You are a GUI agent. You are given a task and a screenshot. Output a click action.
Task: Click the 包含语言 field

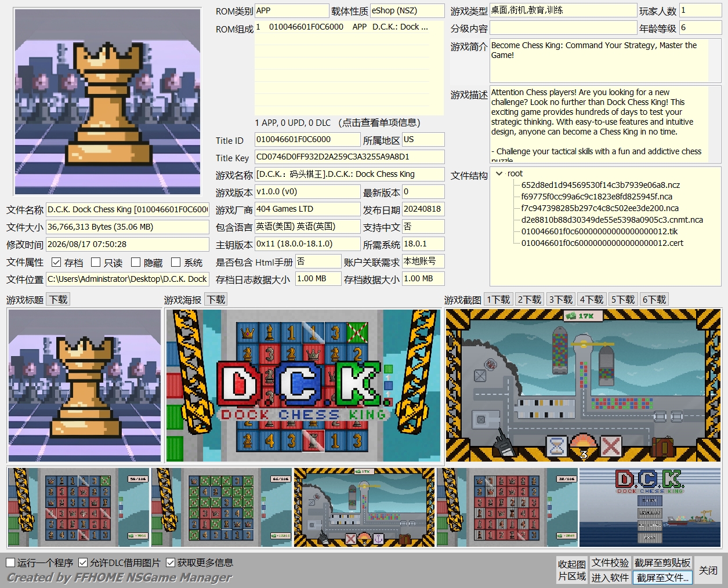[x=307, y=227]
